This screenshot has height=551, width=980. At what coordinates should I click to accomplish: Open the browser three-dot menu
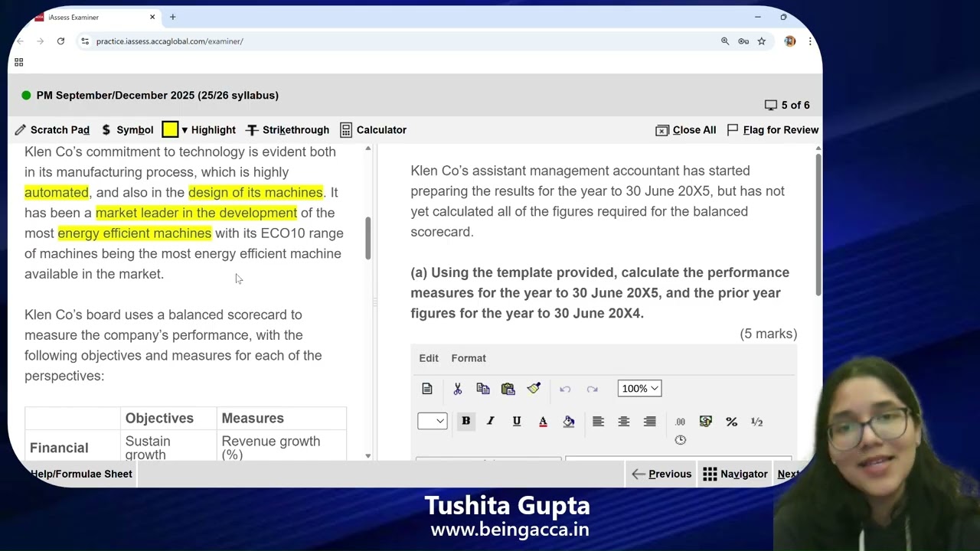(810, 41)
